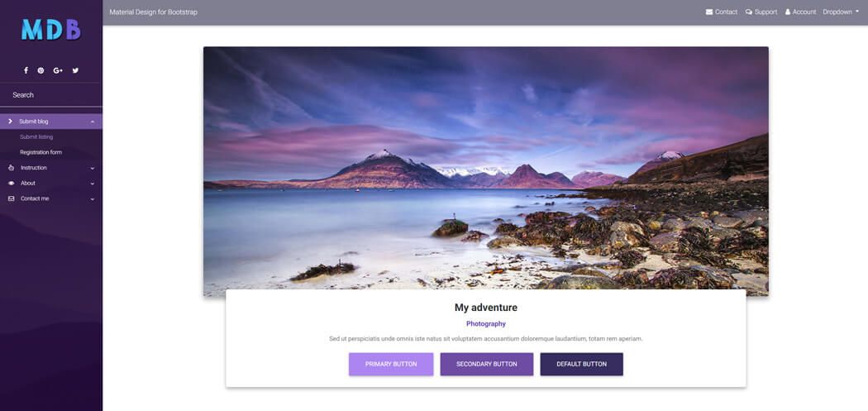This screenshot has height=411, width=868.
Task: Open the Twitter social icon
Action: coord(75,70)
